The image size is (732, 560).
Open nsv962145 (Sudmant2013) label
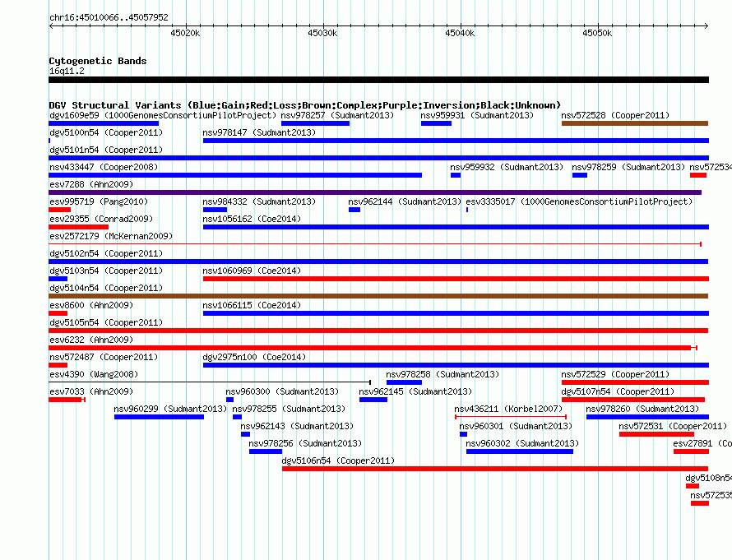(415, 391)
